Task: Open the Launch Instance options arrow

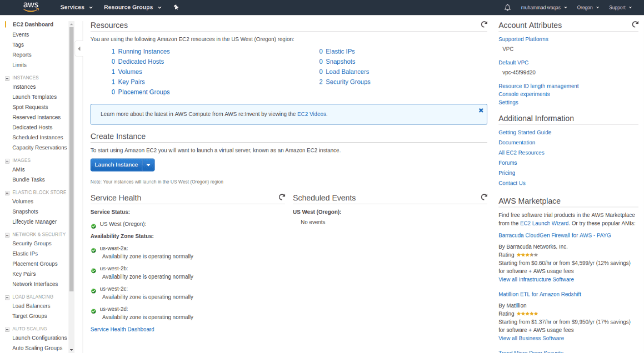Action: coord(148,164)
